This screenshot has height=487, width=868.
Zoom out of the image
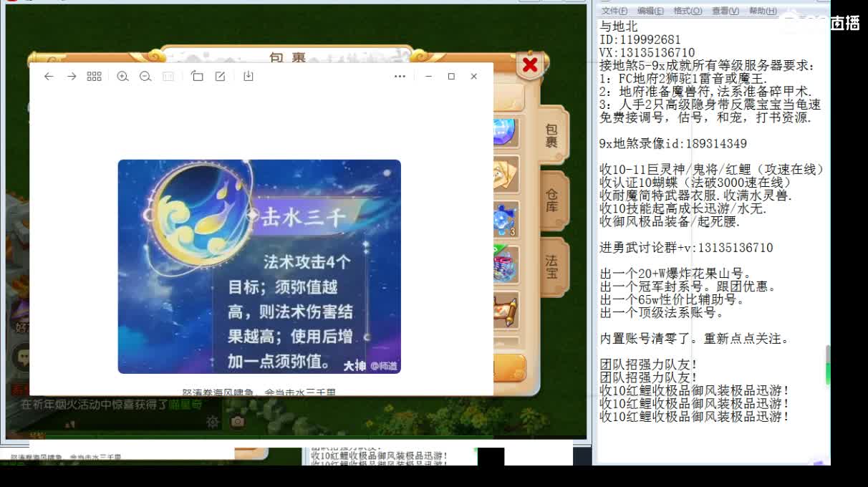[x=145, y=76]
